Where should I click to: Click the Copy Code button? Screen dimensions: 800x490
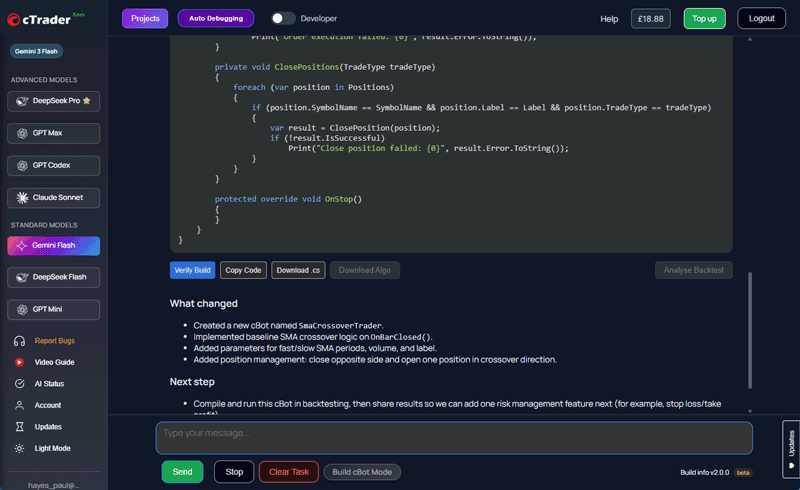point(243,270)
